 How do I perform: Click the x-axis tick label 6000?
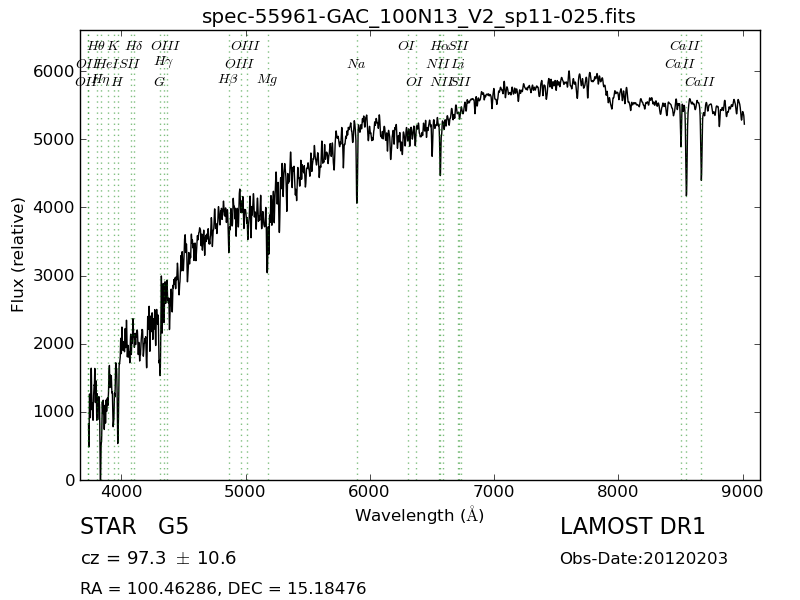coord(369,492)
